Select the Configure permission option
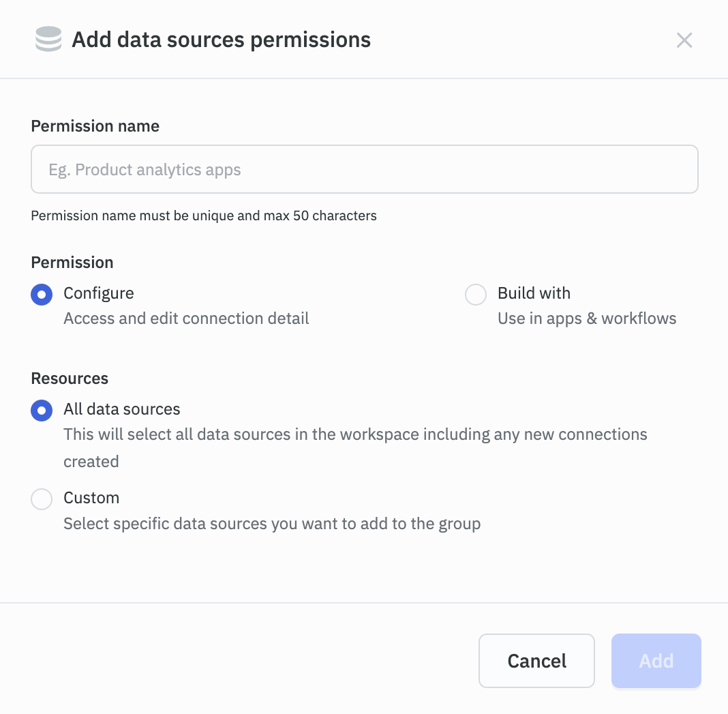Screen dimensions: 728x714 (x=41, y=294)
